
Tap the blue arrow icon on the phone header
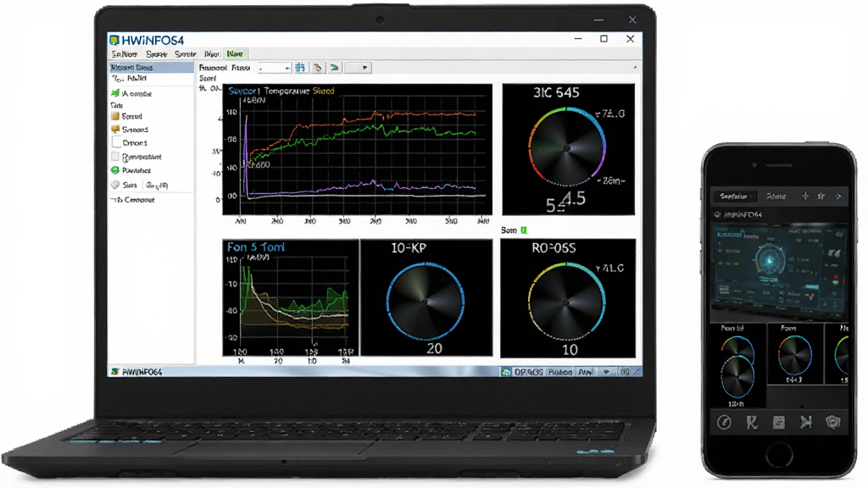[x=838, y=196]
